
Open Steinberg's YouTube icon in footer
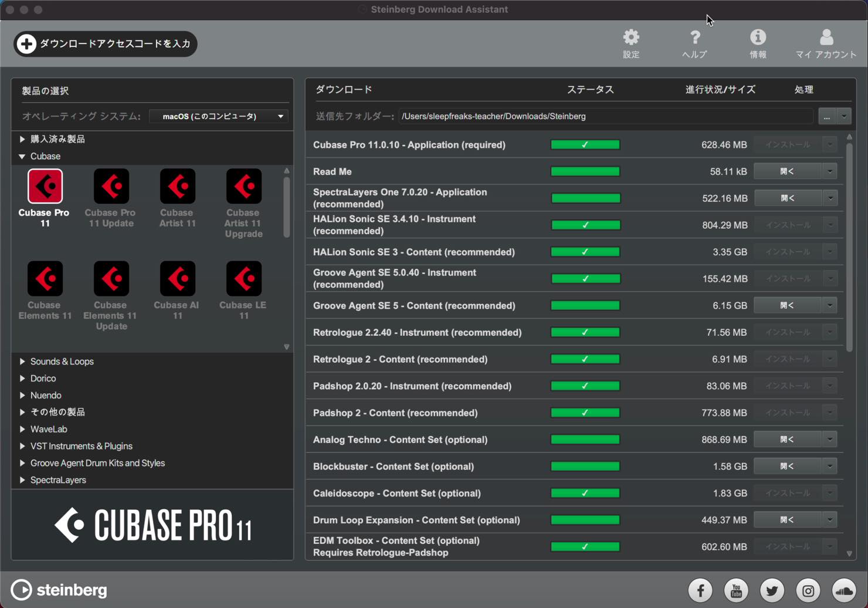click(736, 590)
